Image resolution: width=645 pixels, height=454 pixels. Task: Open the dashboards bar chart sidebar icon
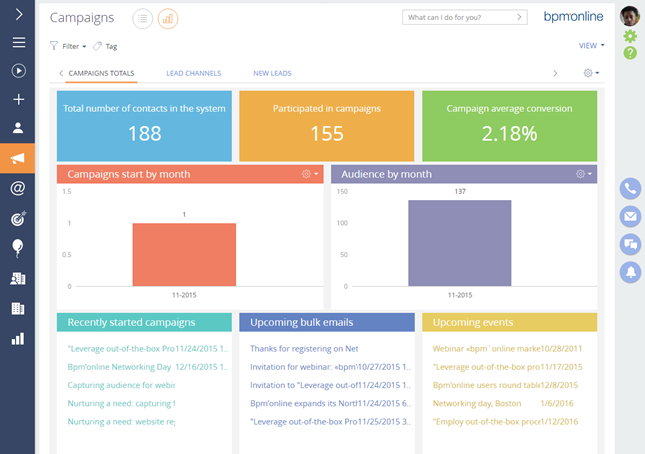tap(18, 339)
